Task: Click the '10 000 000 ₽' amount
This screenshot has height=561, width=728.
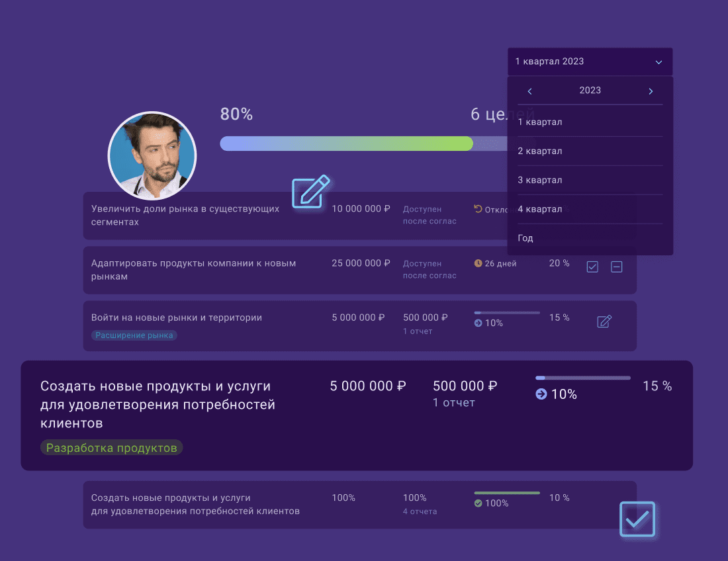Action: click(x=361, y=209)
